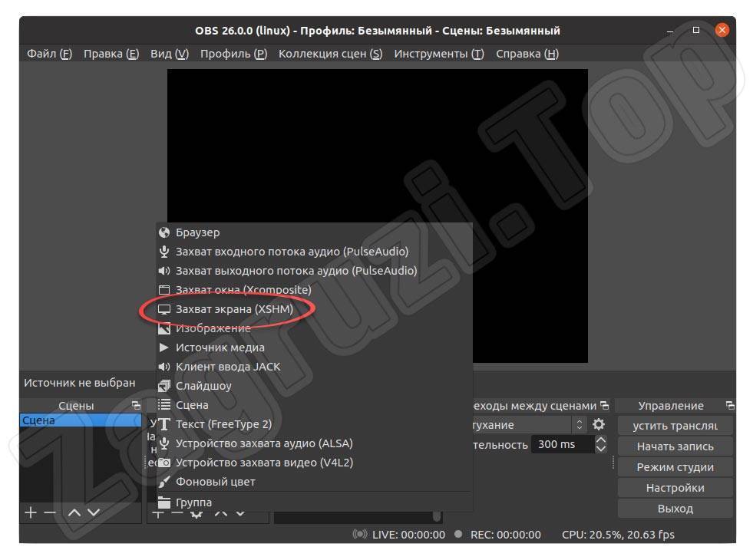This screenshot has height=560, width=753.
Task: Add an Изображение source
Action: tap(314, 328)
